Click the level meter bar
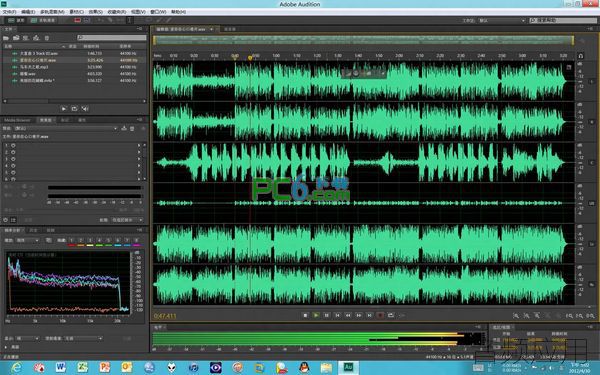Screen dimensions: 600x375 (x=319, y=339)
